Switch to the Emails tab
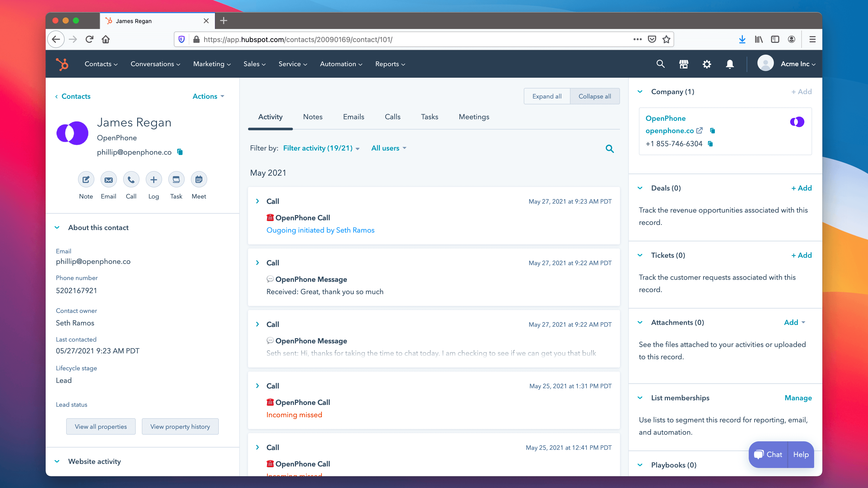The height and width of the screenshot is (488, 868). pyautogui.click(x=353, y=117)
